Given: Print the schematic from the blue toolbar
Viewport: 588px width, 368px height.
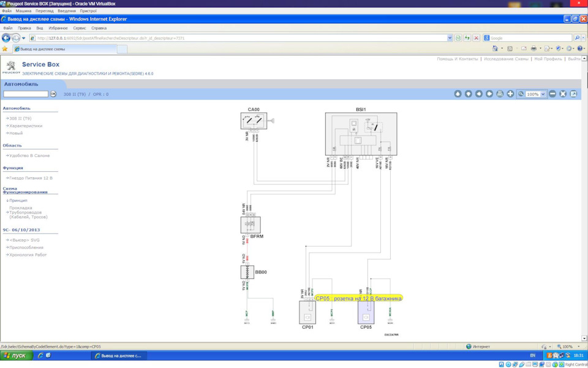Looking at the screenshot, I should tap(500, 94).
